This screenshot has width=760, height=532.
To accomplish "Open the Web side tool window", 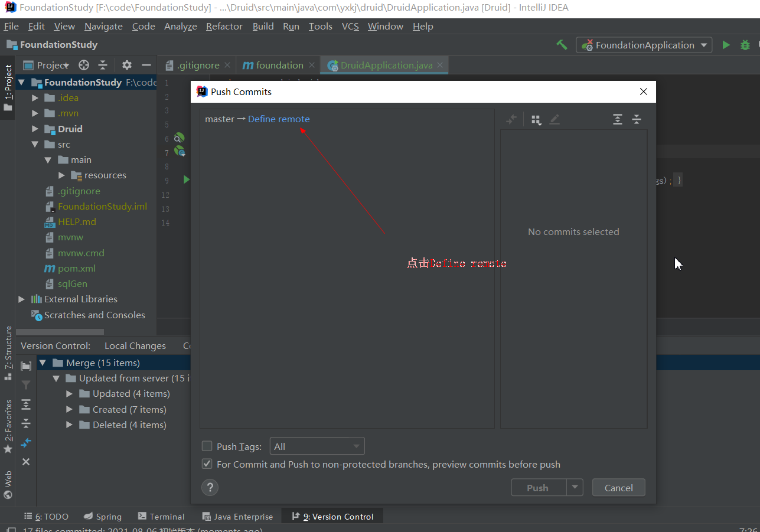I will point(8,485).
